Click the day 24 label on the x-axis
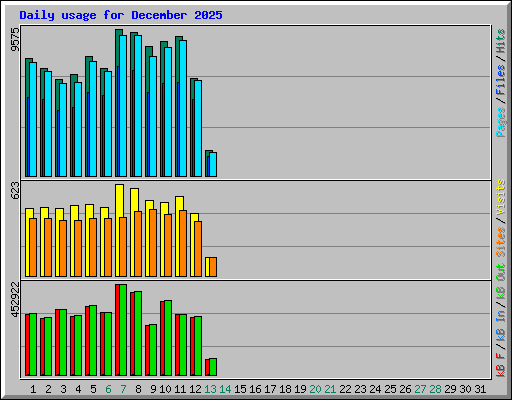512x400 pixels. tap(375, 389)
